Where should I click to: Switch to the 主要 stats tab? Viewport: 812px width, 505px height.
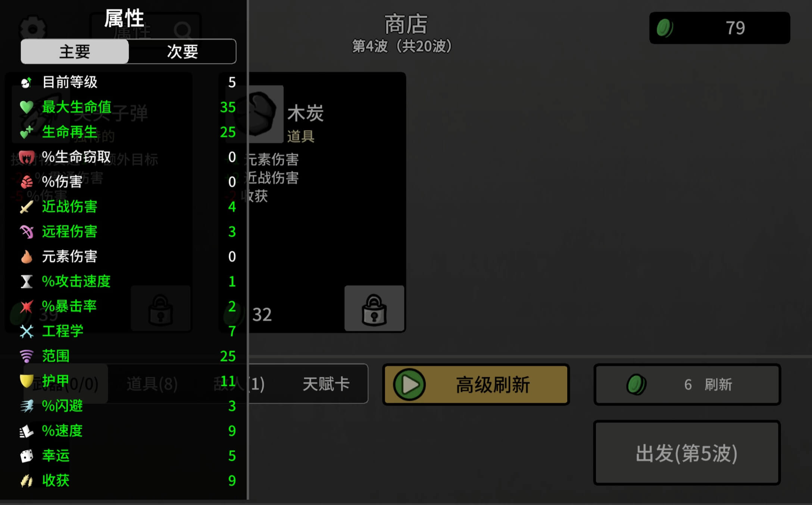pos(75,52)
